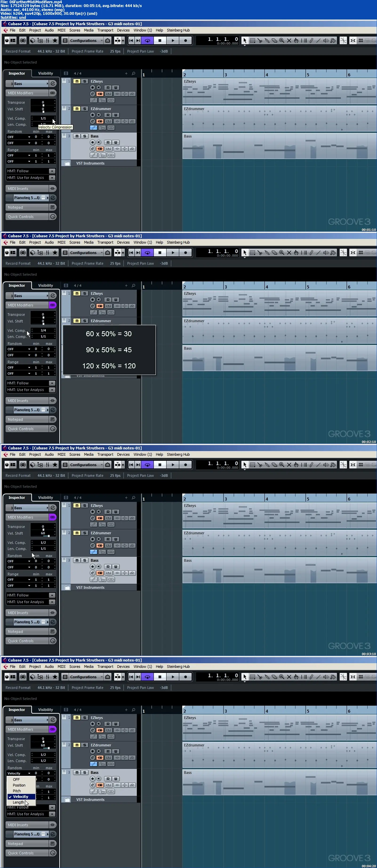Image resolution: width=377 pixels, height=868 pixels.
Task: Expand MIDI Inserts section in the second frame
Action: coord(27,401)
